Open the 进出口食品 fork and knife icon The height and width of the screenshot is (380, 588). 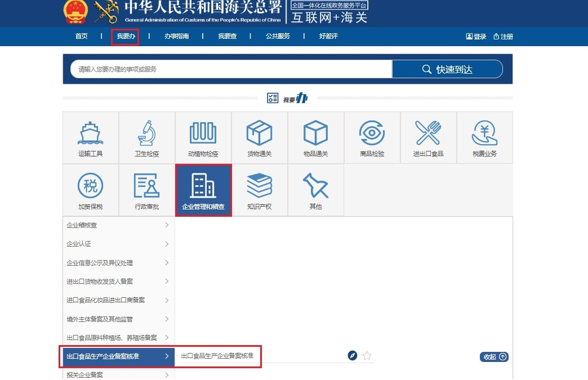point(428,137)
